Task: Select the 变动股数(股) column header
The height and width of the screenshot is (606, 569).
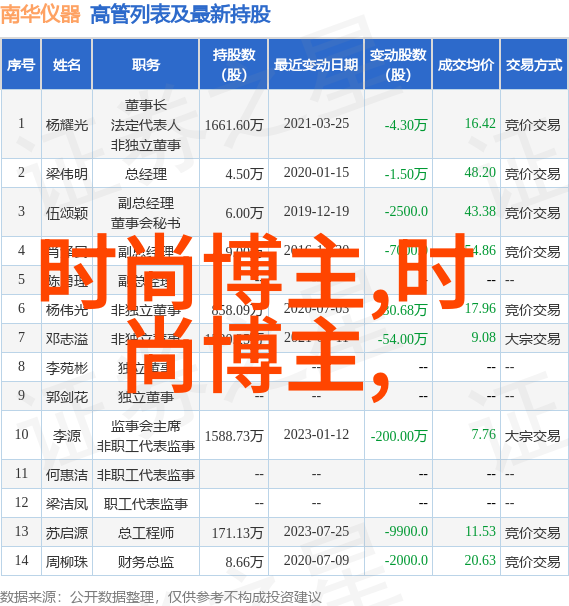Action: click(398, 65)
